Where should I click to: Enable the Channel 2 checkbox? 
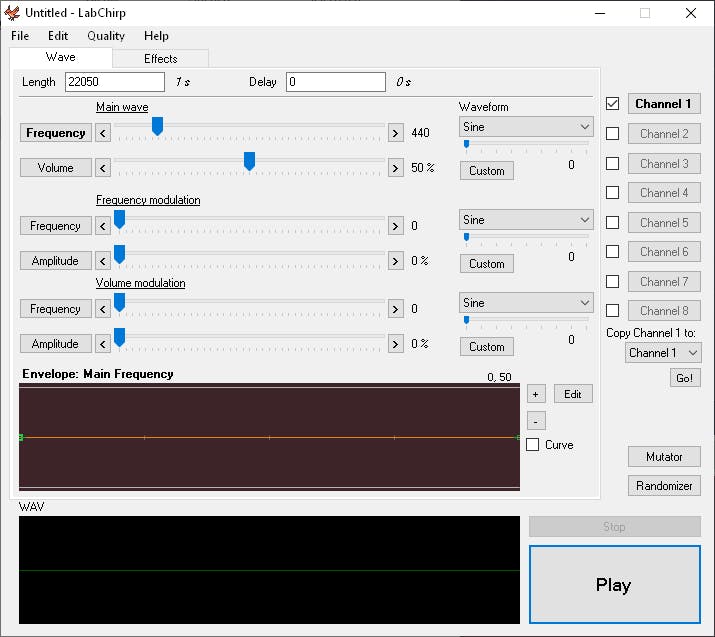coord(613,134)
